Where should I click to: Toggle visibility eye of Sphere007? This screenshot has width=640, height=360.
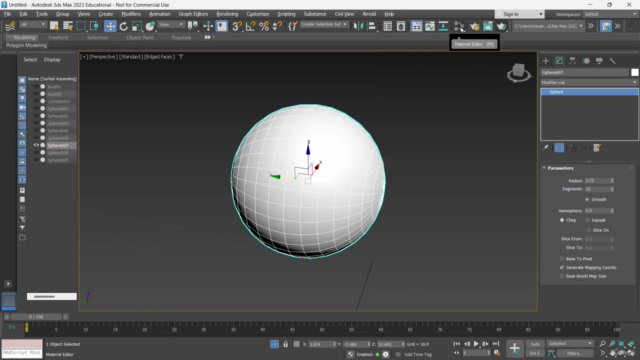36,145
